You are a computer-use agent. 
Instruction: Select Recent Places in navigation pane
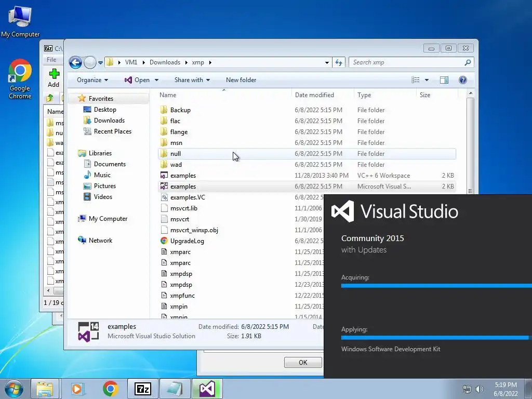pos(112,131)
